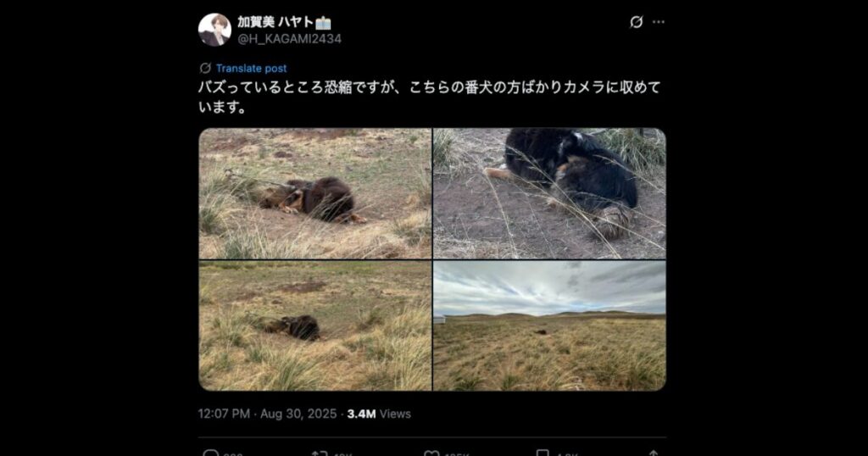Open the three-dot more options menu

click(x=658, y=22)
